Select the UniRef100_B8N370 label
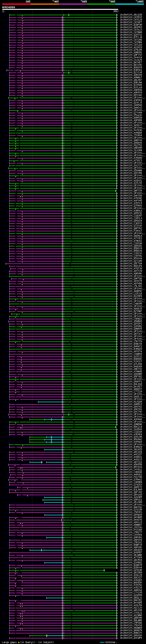This screenshot has width=146, height=644. [x=131, y=633]
